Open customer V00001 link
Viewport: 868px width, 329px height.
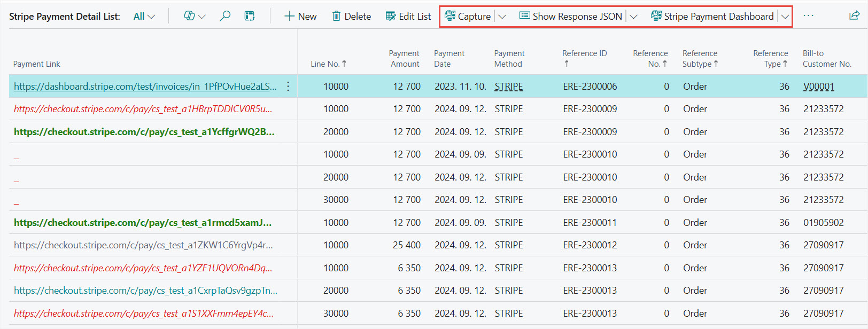coord(818,87)
